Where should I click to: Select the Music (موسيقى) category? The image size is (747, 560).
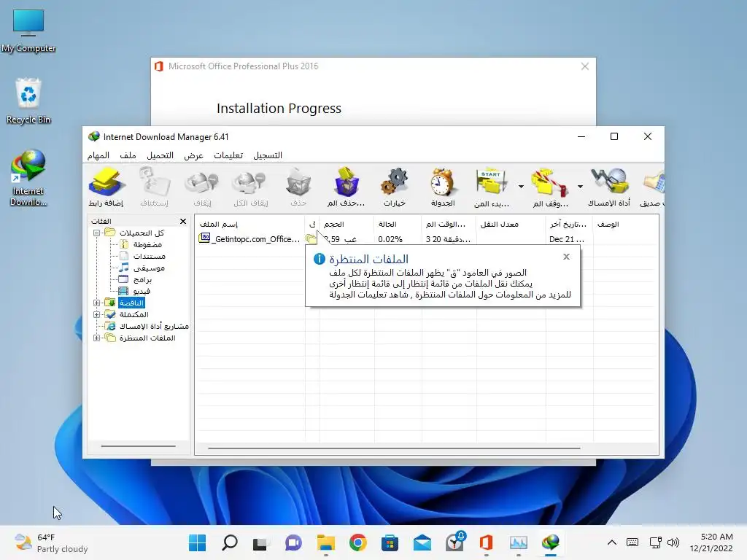149,268
